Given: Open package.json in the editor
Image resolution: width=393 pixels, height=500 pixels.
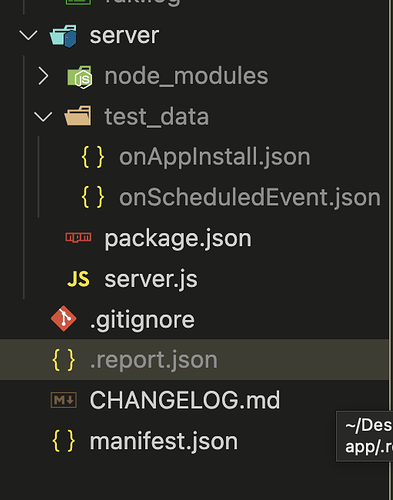Looking at the screenshot, I should 178,239.
